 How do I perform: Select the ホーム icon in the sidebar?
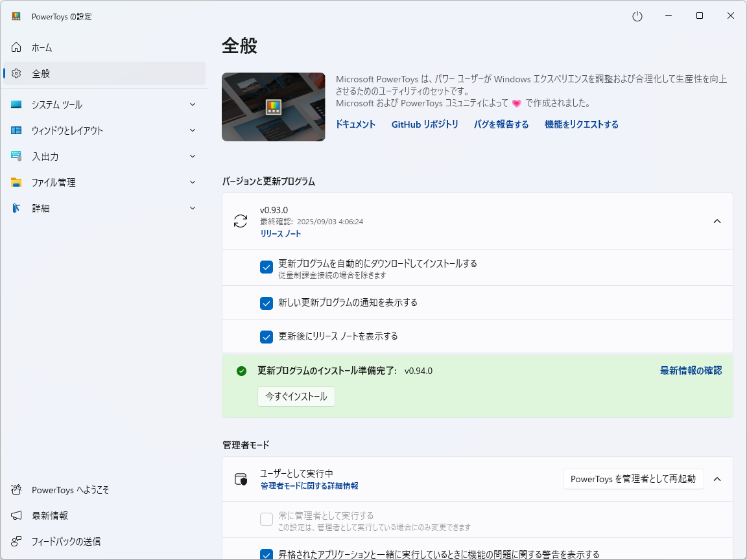pyautogui.click(x=16, y=47)
